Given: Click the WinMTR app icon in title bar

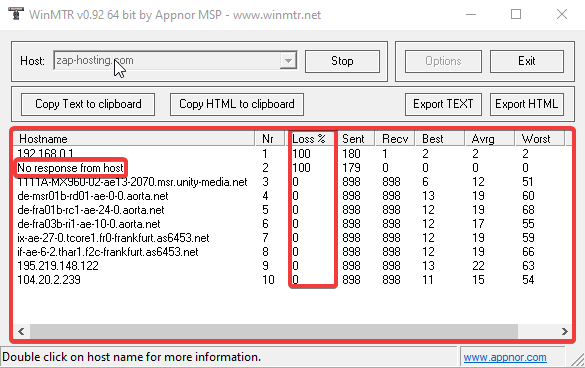Looking at the screenshot, I should coord(16,14).
